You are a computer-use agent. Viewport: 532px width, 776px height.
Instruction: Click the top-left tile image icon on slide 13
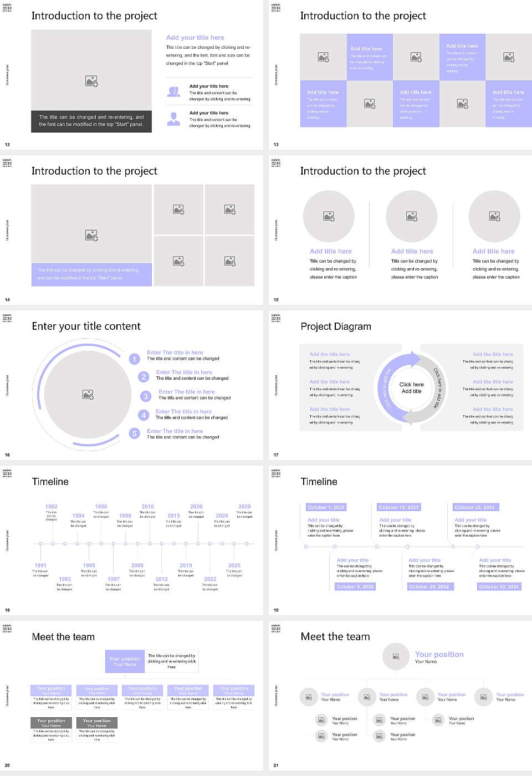(x=323, y=57)
